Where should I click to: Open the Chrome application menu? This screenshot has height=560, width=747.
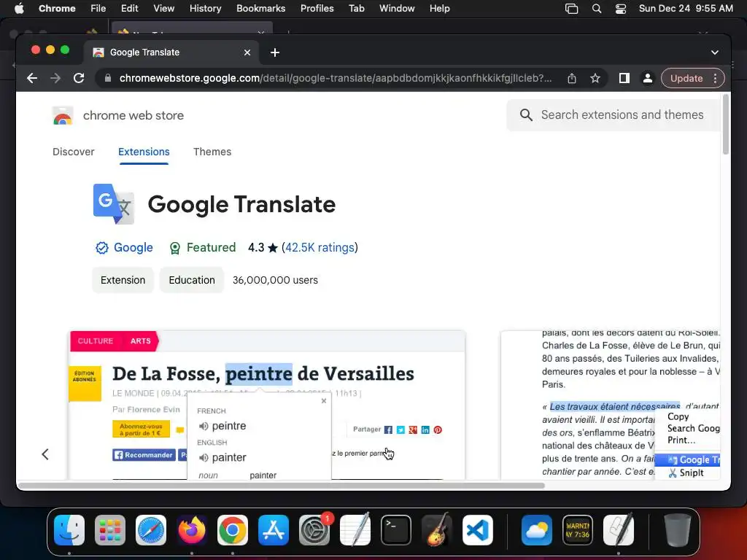pos(57,9)
